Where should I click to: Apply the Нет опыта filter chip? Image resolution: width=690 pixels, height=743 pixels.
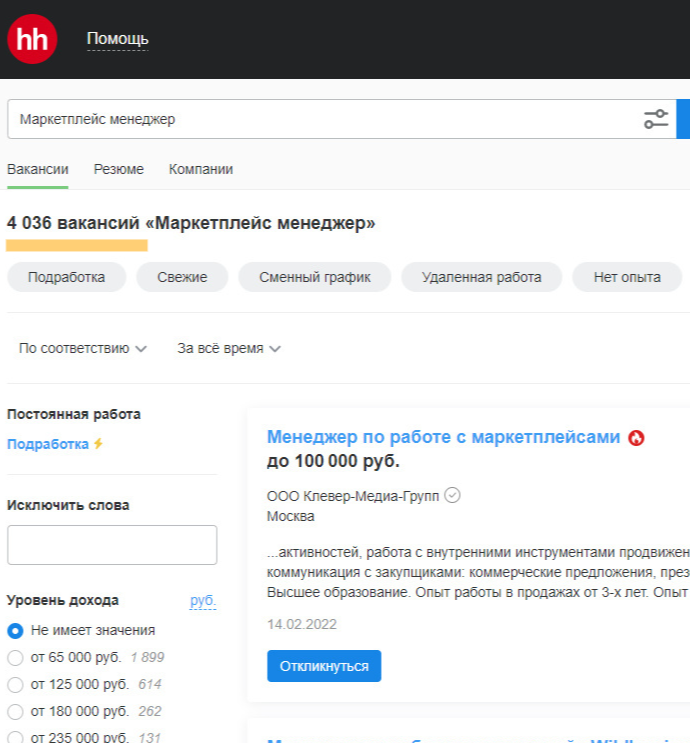[627, 277]
